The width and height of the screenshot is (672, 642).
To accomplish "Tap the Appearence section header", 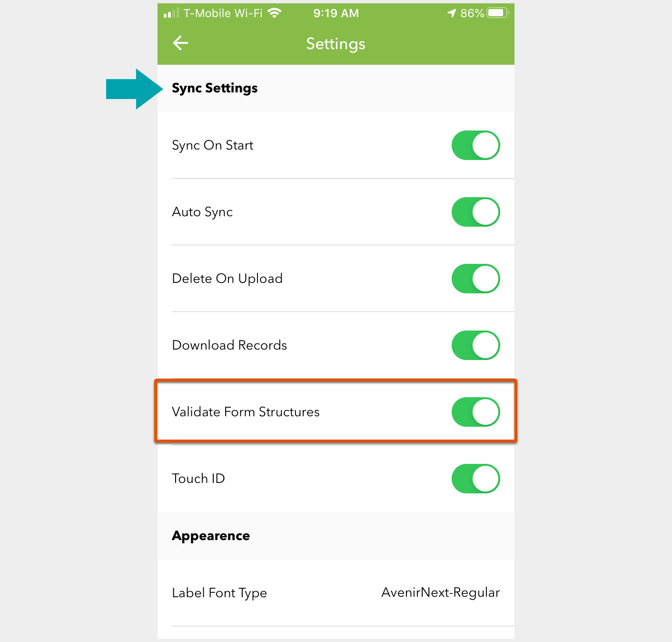I will tap(211, 536).
